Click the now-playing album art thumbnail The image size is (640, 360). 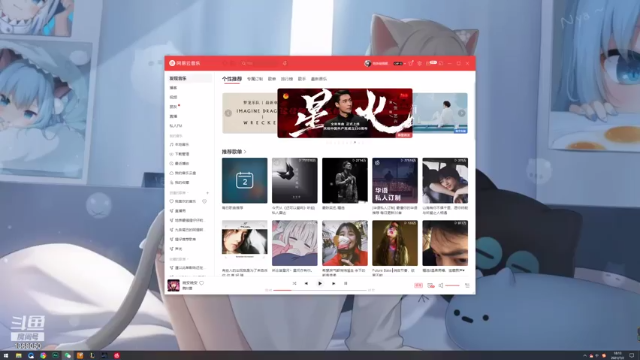tap(173, 285)
